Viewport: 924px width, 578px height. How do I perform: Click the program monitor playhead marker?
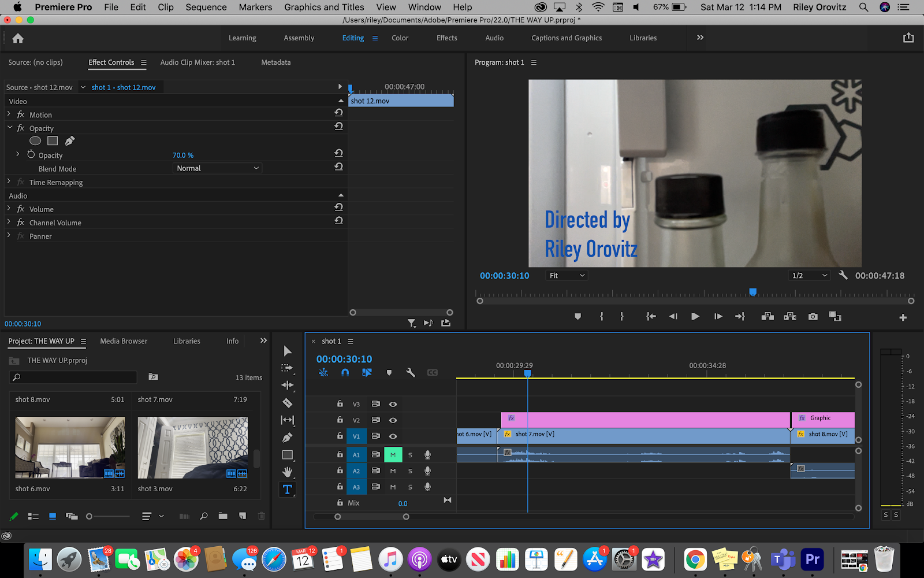(x=752, y=292)
